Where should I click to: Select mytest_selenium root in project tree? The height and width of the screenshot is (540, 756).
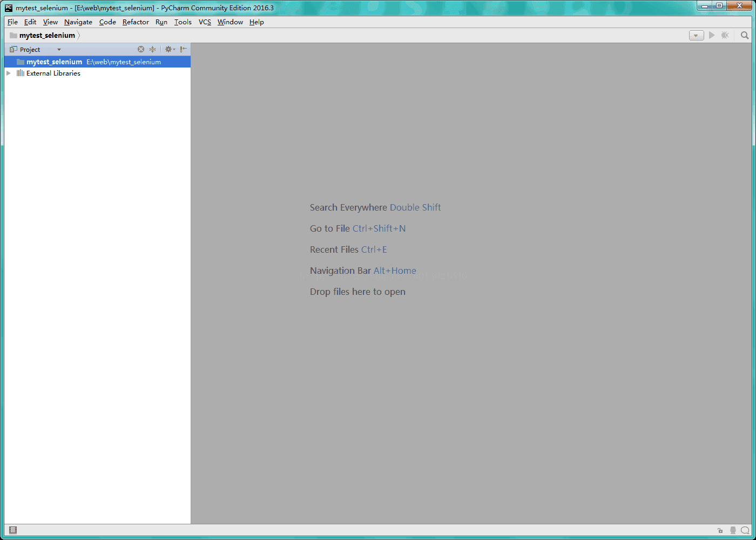[97, 62]
